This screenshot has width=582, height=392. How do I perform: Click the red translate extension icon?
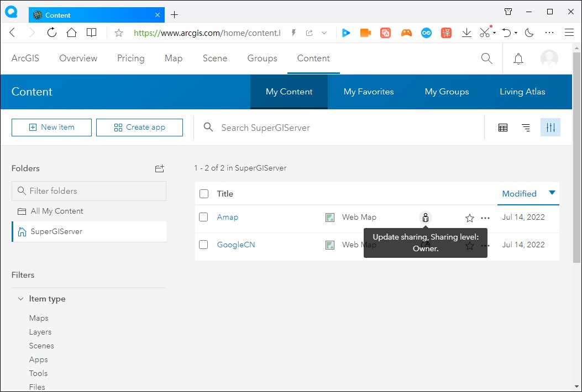pos(446,33)
